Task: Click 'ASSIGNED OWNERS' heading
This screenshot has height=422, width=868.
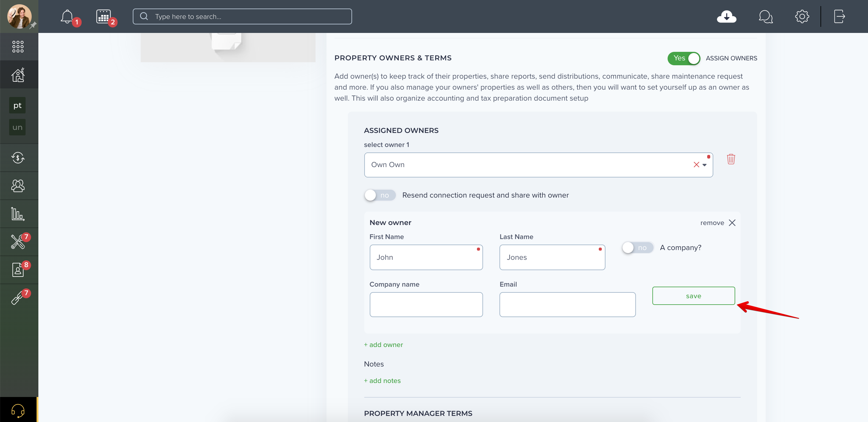Action: 401,131
